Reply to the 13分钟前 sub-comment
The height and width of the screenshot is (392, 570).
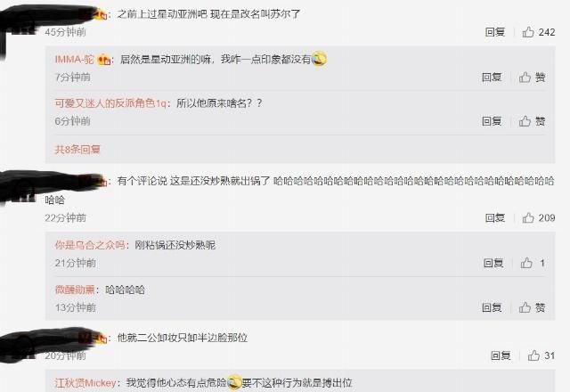click(492, 307)
